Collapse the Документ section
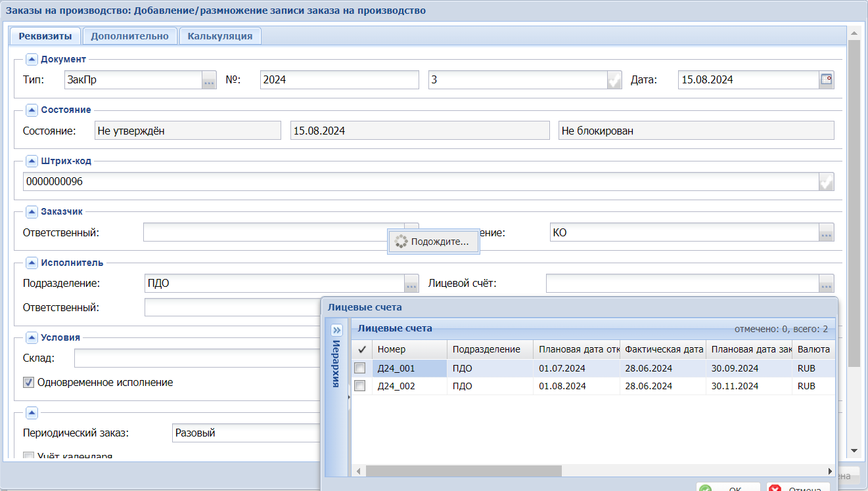Image resolution: width=868 pixels, height=491 pixels. 32,59
